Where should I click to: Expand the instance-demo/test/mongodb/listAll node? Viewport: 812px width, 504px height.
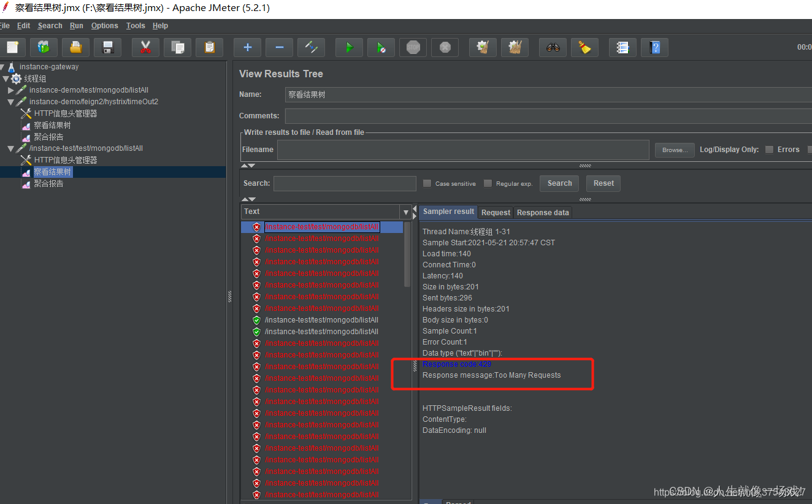coord(10,90)
